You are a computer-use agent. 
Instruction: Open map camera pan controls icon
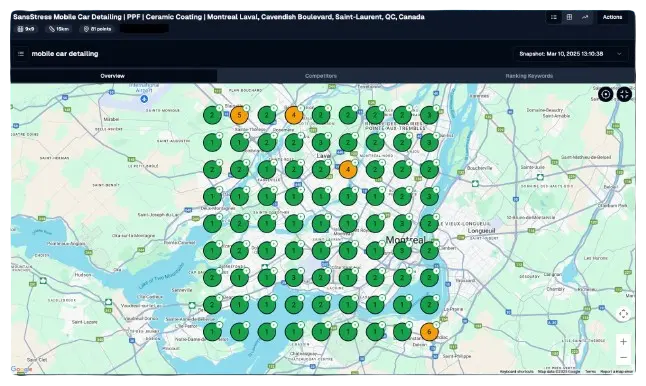point(623,314)
